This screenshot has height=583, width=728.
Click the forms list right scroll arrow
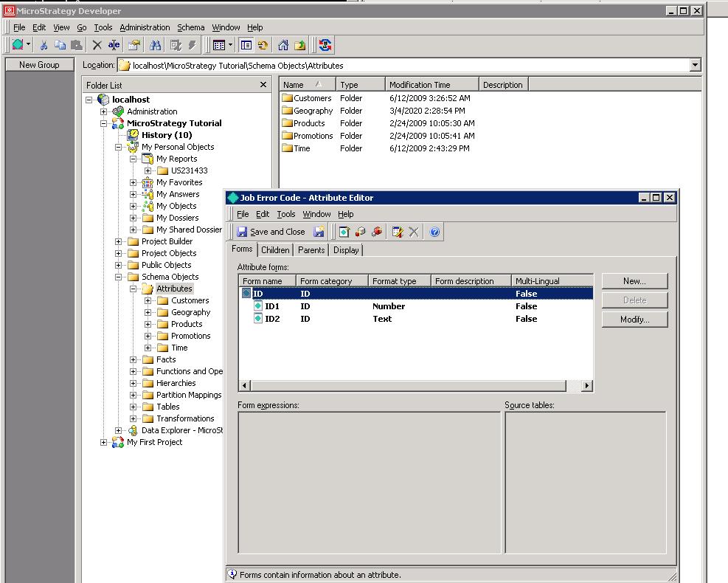tap(587, 385)
